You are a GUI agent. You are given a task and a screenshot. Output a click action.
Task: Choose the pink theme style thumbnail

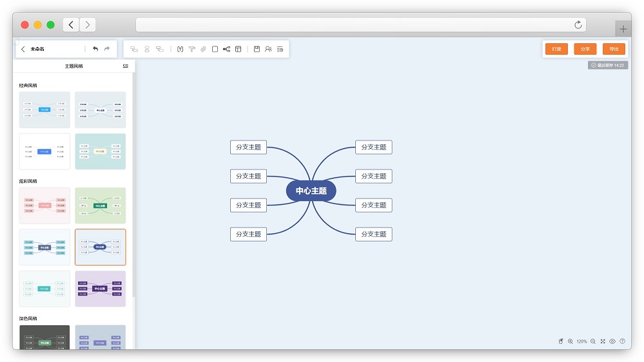[44, 205]
